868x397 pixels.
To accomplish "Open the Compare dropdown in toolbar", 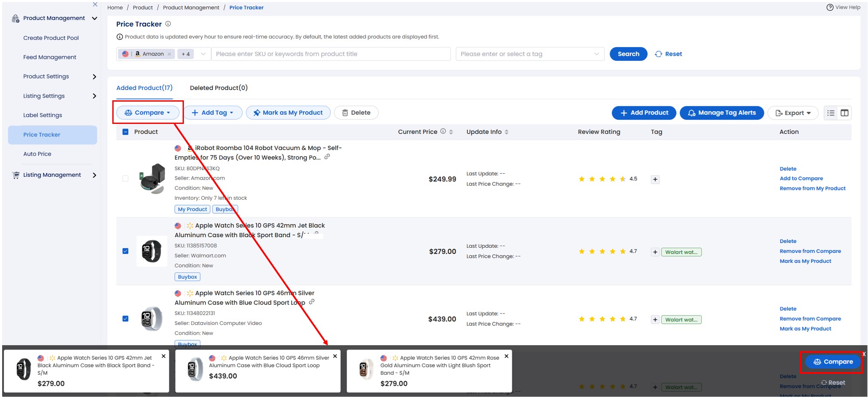I will 147,113.
